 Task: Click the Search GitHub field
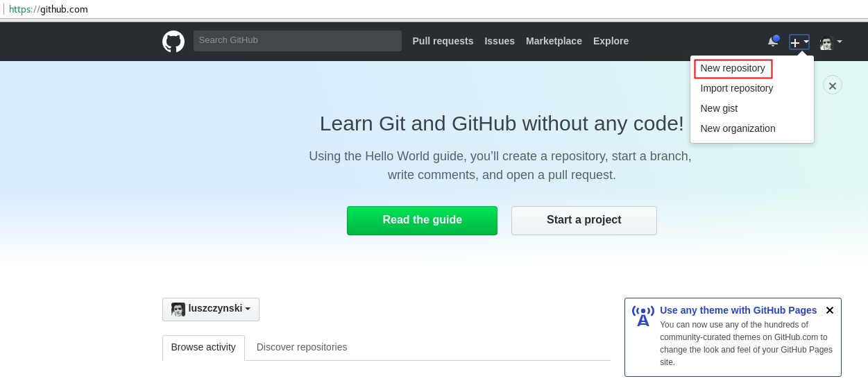tap(297, 41)
